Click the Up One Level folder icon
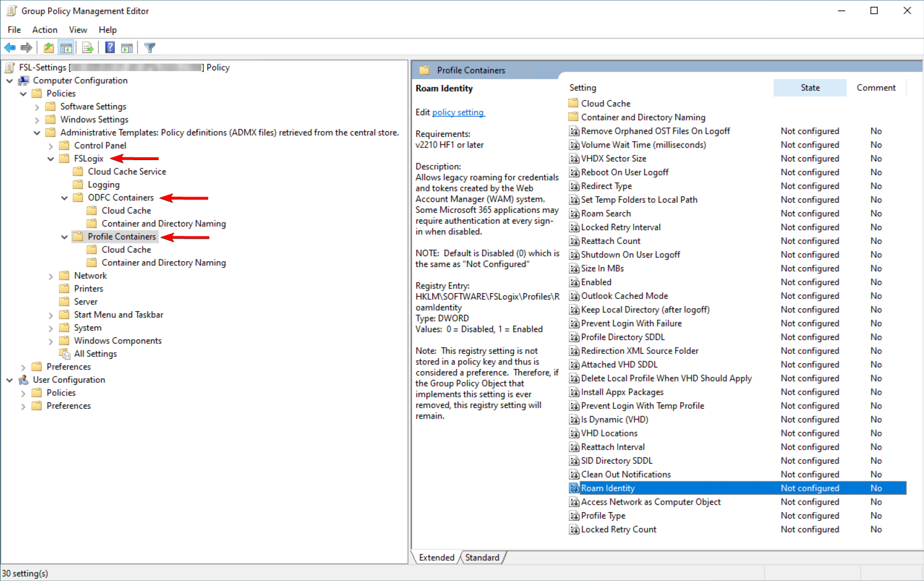This screenshot has width=924, height=581. [49, 48]
